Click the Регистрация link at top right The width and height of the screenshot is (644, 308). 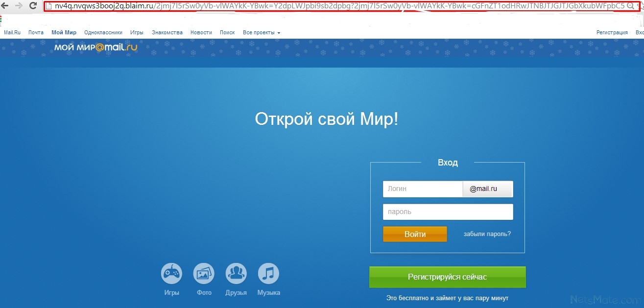(x=612, y=32)
